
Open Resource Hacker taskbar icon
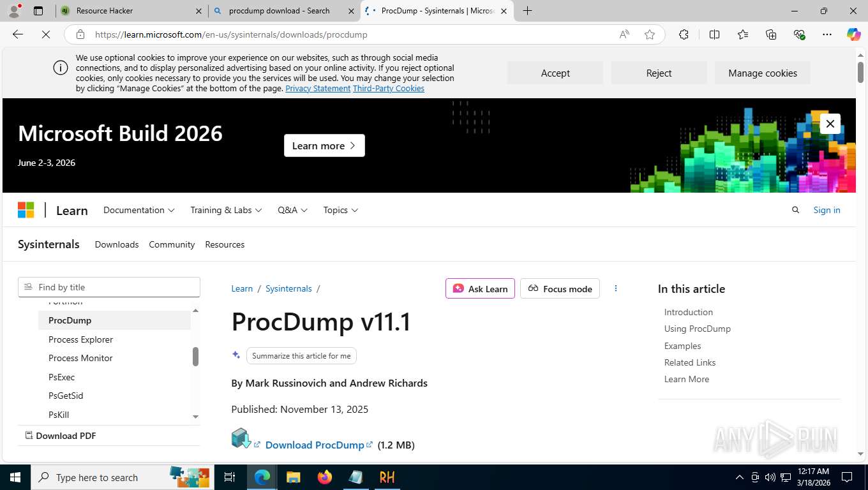(x=387, y=477)
